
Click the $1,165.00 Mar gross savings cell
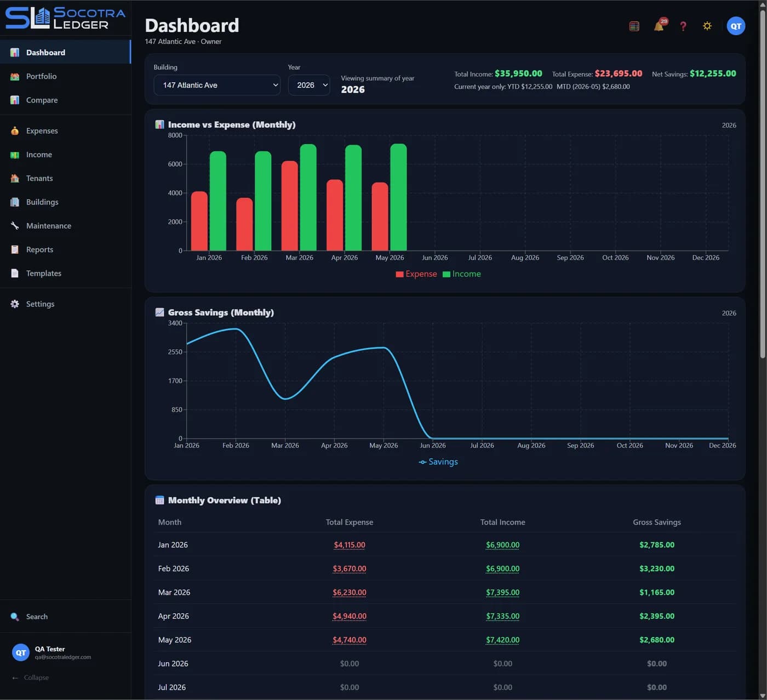(x=657, y=593)
